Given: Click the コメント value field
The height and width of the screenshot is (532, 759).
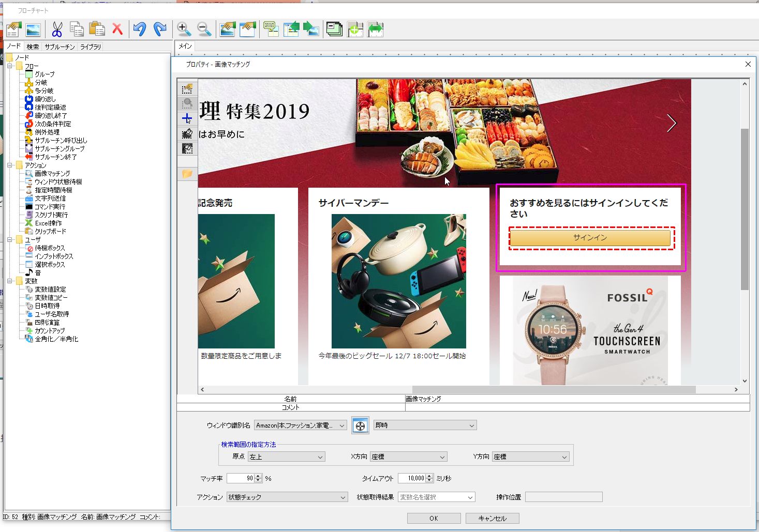Looking at the screenshot, I should (577, 407).
